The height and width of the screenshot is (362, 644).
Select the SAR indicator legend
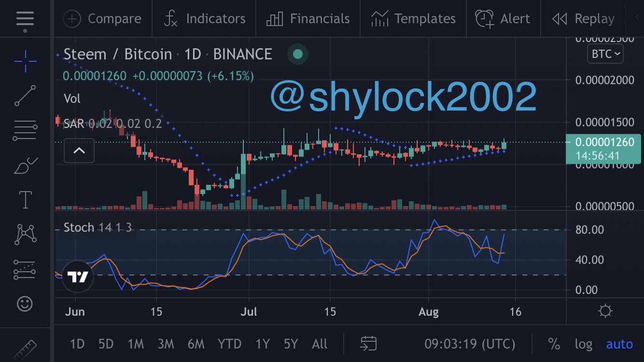tap(113, 124)
